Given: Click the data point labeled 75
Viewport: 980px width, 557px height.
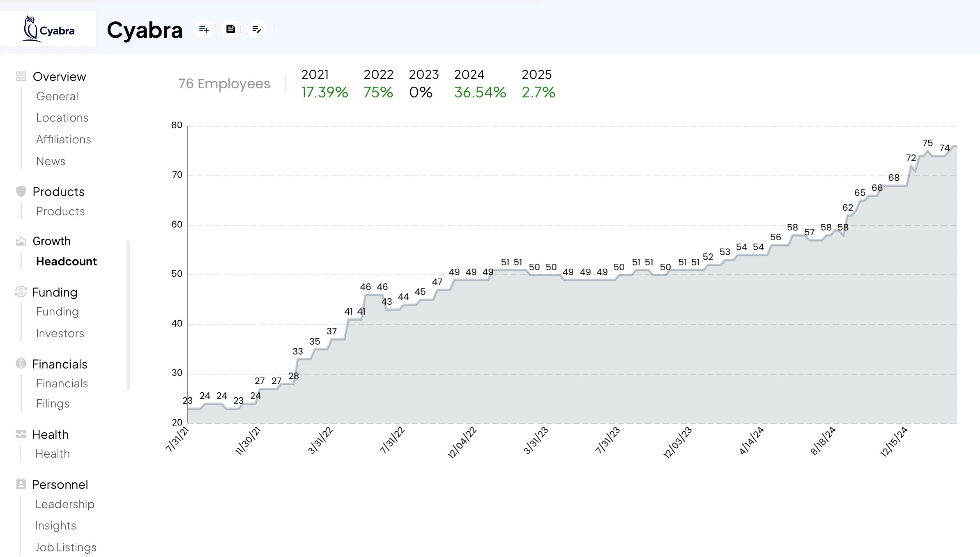Looking at the screenshot, I should (x=927, y=143).
